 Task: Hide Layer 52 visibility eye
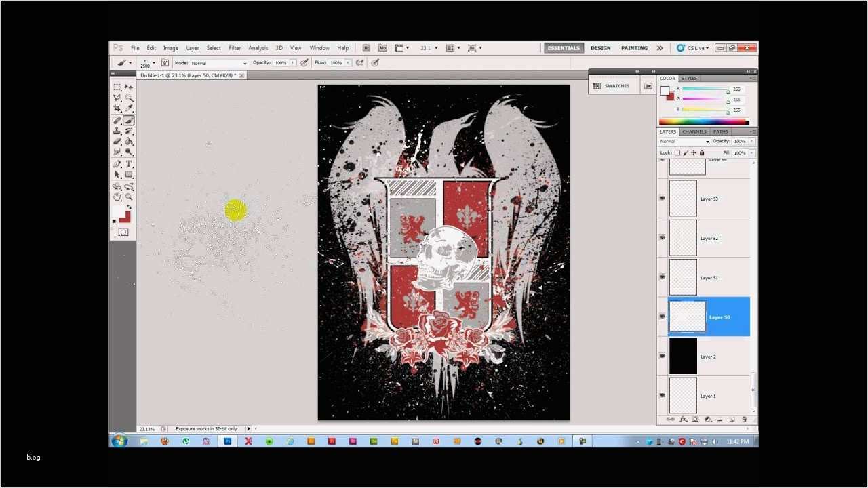[x=662, y=238]
